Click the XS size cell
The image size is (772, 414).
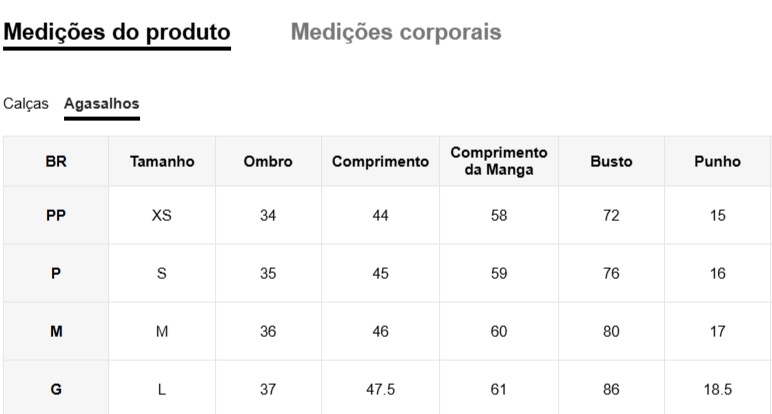pos(162,216)
